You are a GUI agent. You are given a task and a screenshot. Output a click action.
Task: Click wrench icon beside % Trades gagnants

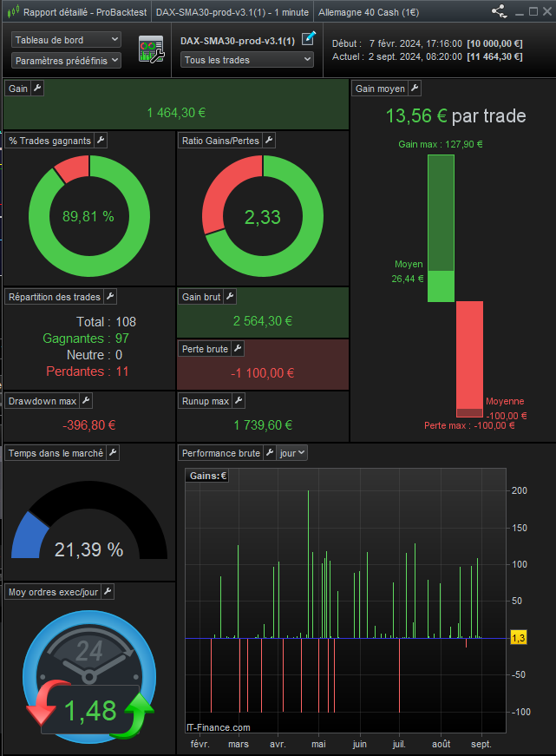point(101,141)
